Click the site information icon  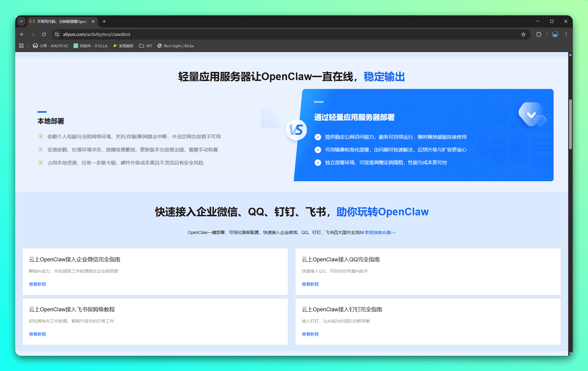[x=57, y=34]
